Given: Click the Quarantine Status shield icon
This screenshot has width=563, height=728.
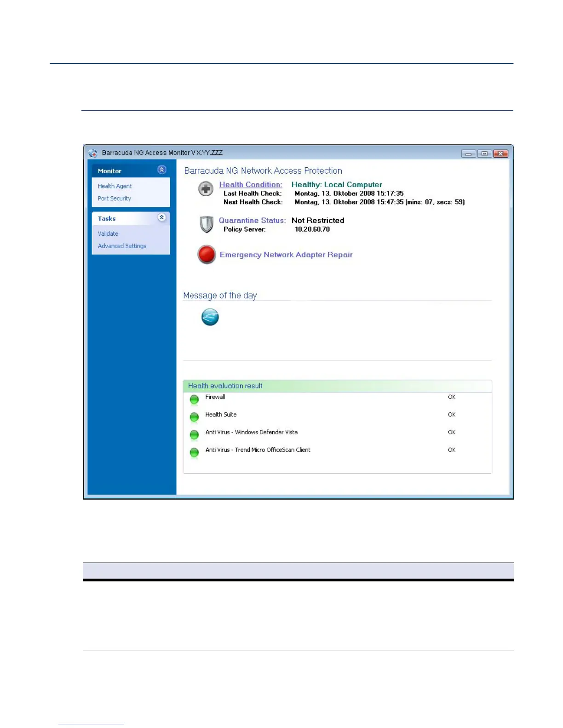Looking at the screenshot, I should pyautogui.click(x=206, y=225).
